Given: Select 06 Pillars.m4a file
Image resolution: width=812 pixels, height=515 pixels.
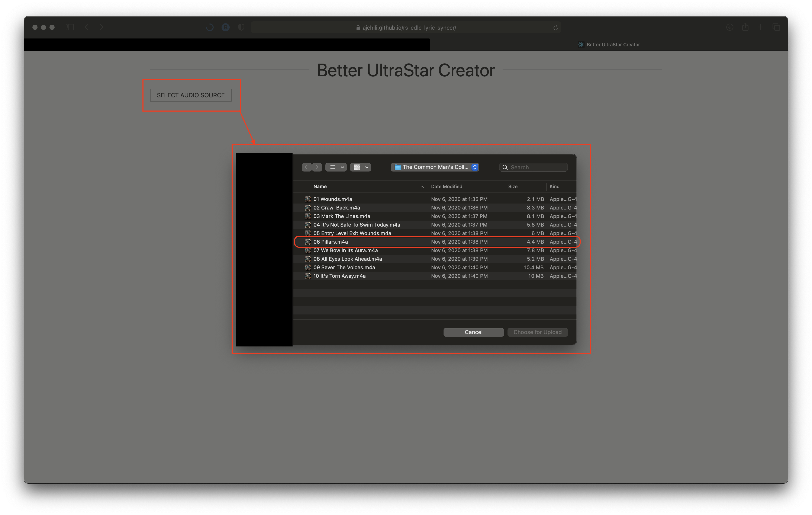Looking at the screenshot, I should click(x=331, y=242).
